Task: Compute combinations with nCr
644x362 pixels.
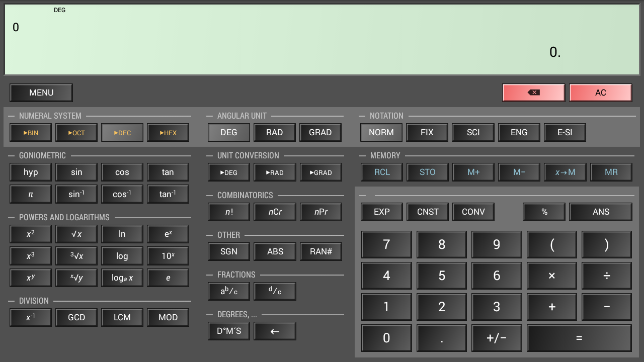Action: (275, 212)
